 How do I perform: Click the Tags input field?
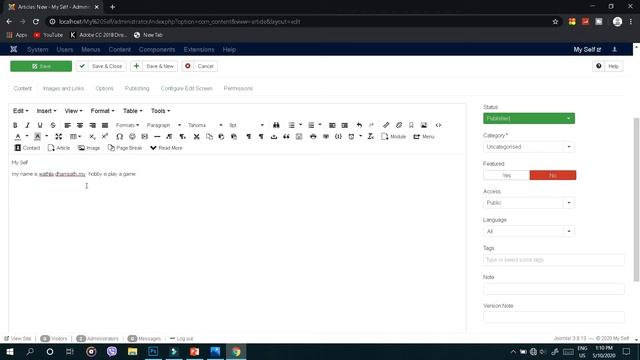coord(554,260)
